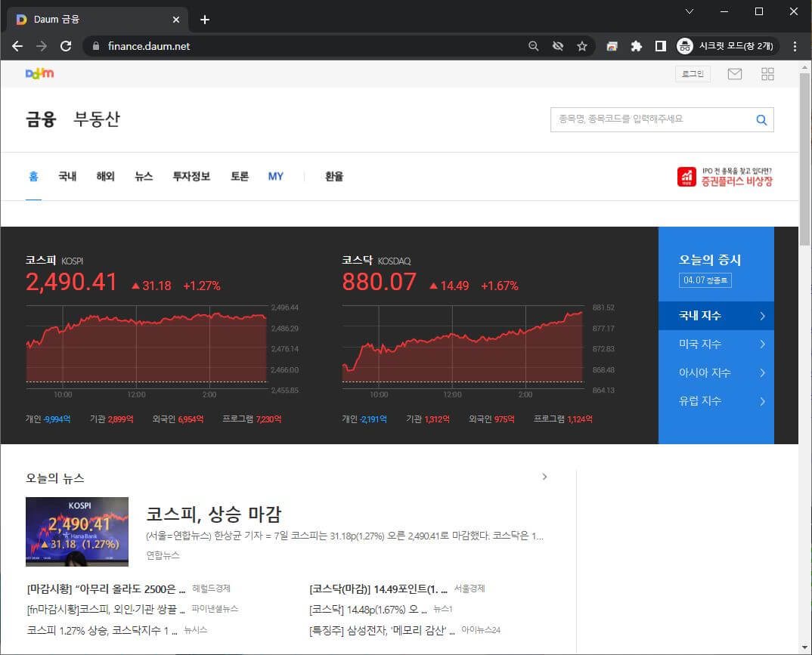Click the 증권플러스 비상장 banner
Image resolution: width=812 pixels, height=655 pixels.
point(725,177)
